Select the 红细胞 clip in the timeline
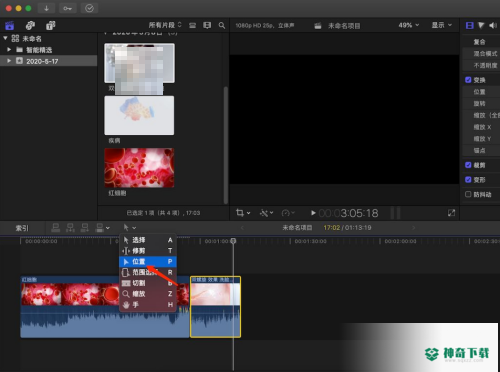The image size is (500, 372). pos(105,307)
